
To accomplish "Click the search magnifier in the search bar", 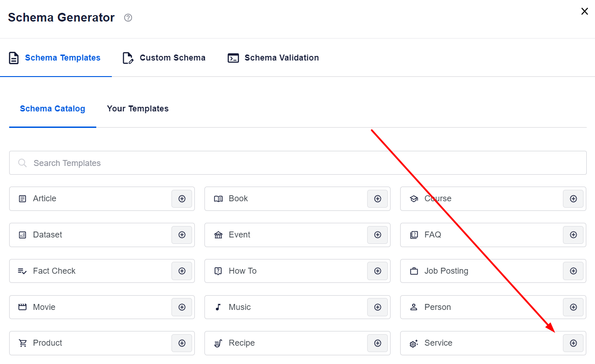I will (22, 163).
